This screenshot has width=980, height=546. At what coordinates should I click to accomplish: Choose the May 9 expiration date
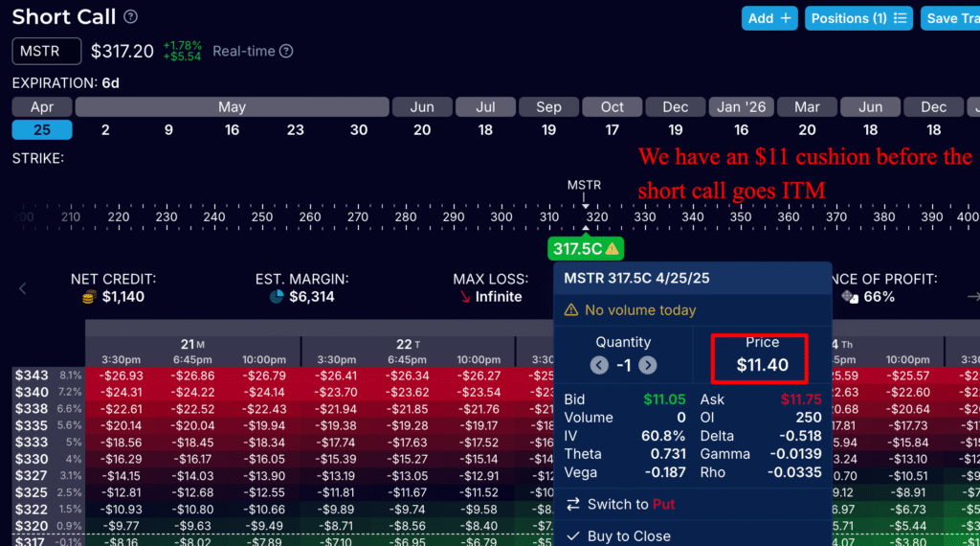[x=168, y=130]
